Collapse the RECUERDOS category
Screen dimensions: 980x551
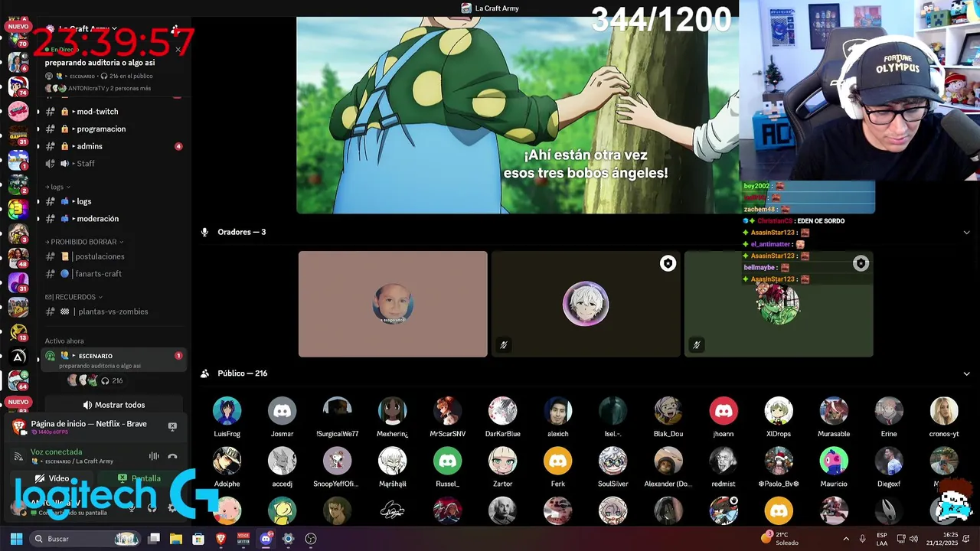point(73,297)
